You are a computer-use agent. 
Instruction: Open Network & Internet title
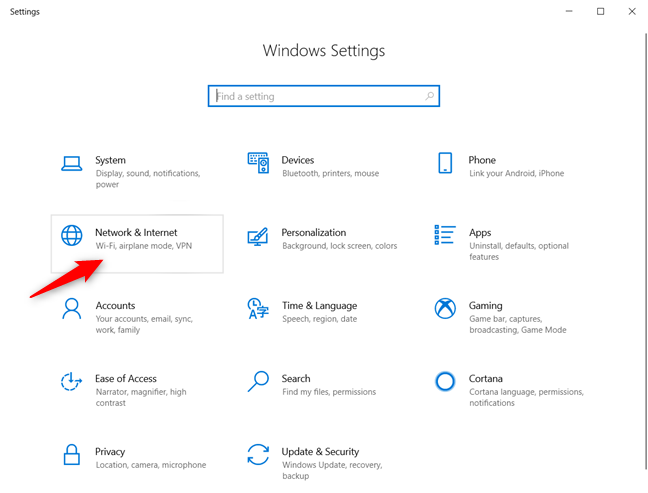pyautogui.click(x=136, y=233)
